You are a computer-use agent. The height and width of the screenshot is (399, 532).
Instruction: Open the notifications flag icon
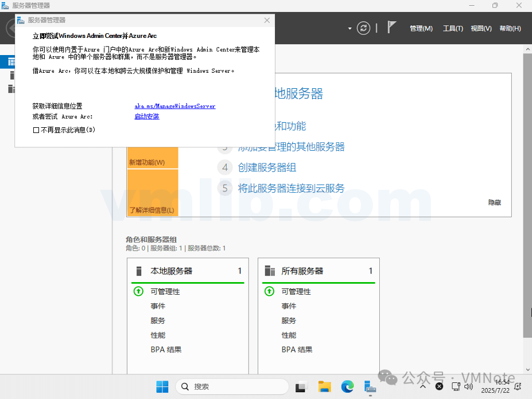click(x=392, y=28)
